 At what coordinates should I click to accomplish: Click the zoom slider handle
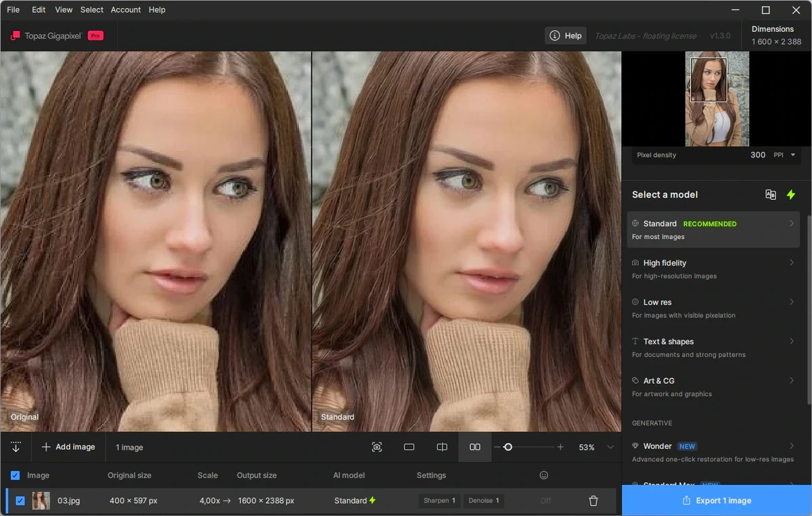click(507, 447)
